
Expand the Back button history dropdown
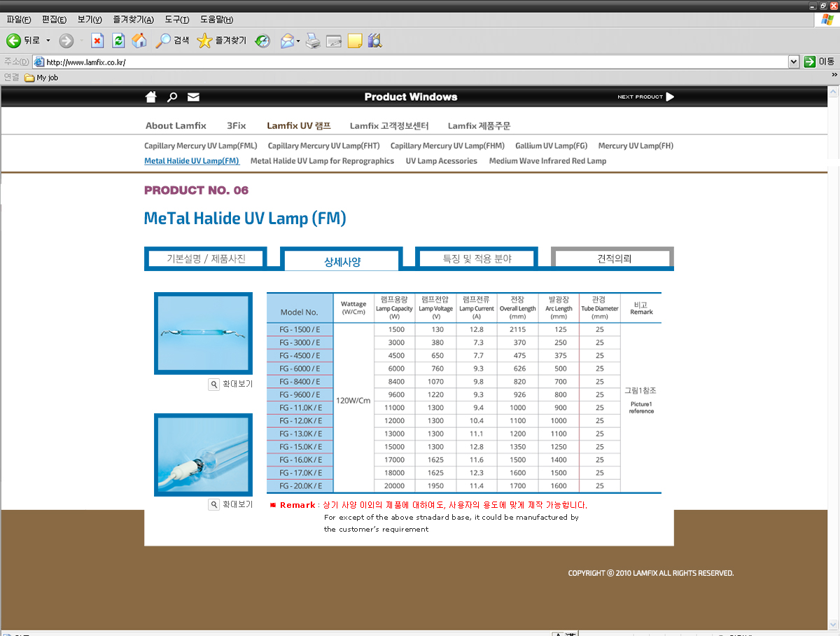[x=48, y=41]
